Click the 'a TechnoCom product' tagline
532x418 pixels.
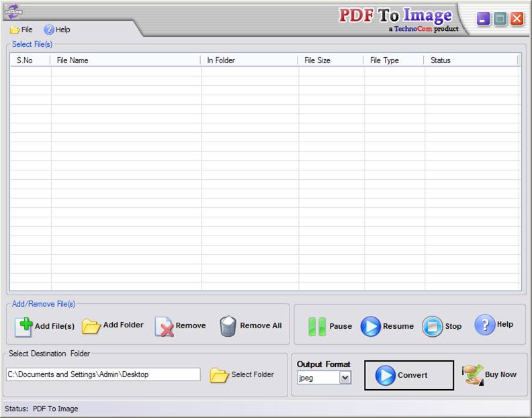[x=423, y=29]
